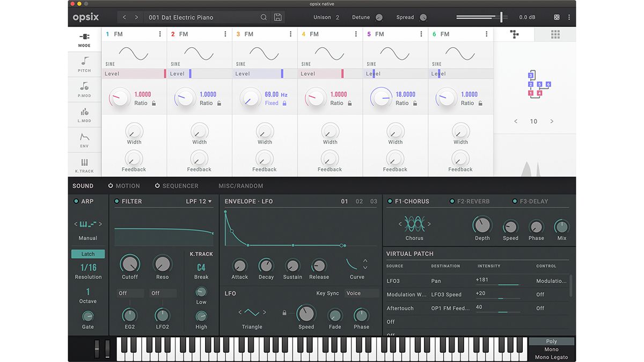Switch to MISC/RANDOM tab
644x362 pixels.
[x=241, y=186]
